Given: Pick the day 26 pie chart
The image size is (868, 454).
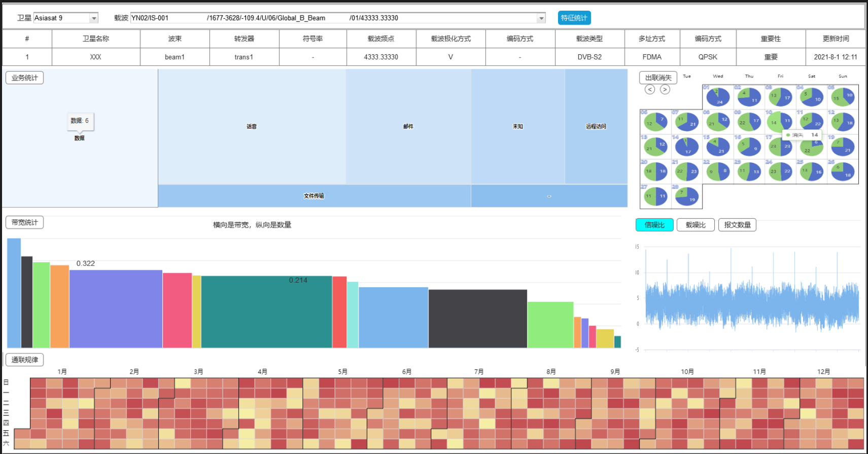Looking at the screenshot, I should (843, 171).
